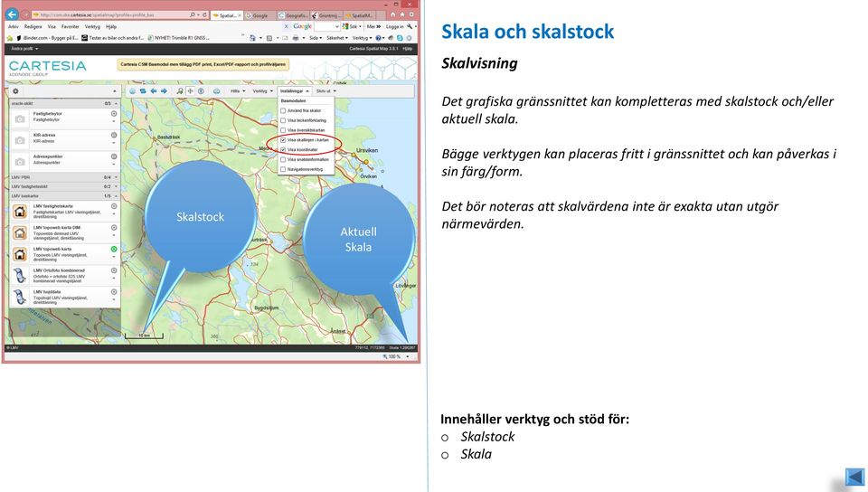Click the LMV Ortofoto kombinerad layer icon

coord(20,276)
